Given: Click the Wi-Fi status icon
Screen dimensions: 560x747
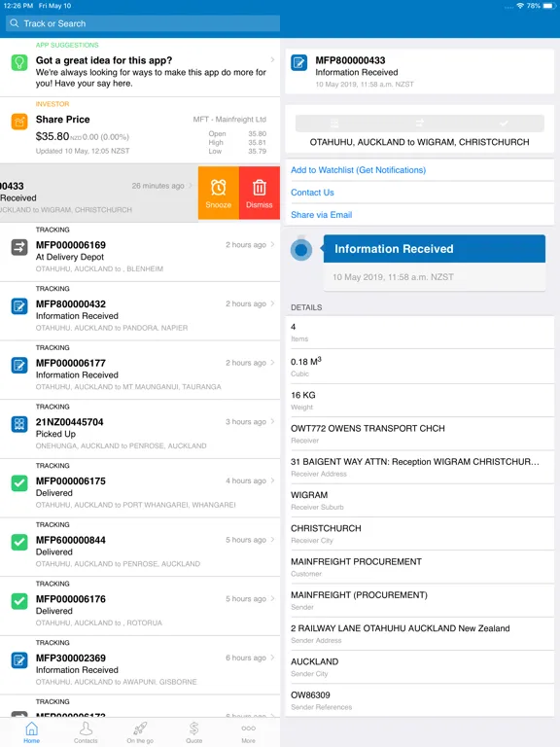Looking at the screenshot, I should pyautogui.click(x=520, y=6).
